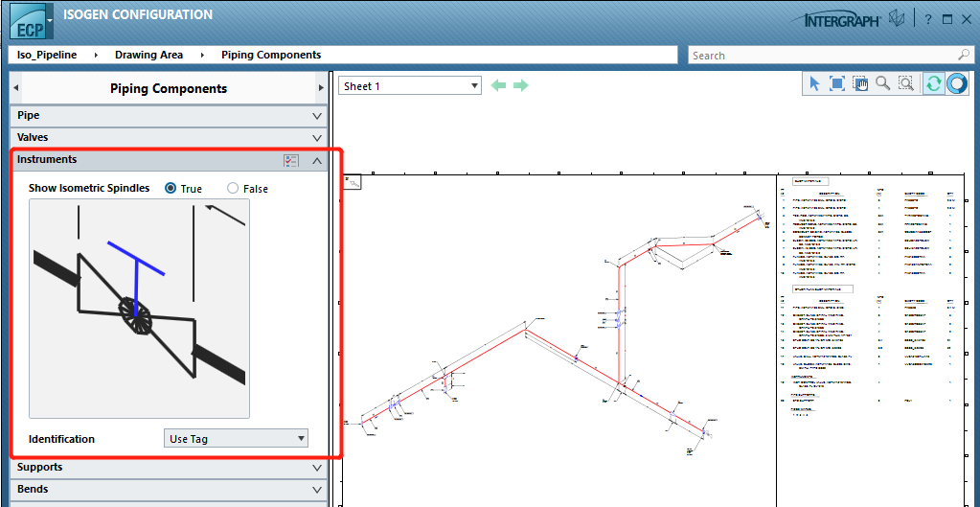Screen dimensions: 980x507
Task: Click Iso_Pipeline in the breadcrumb
Action: tap(47, 55)
